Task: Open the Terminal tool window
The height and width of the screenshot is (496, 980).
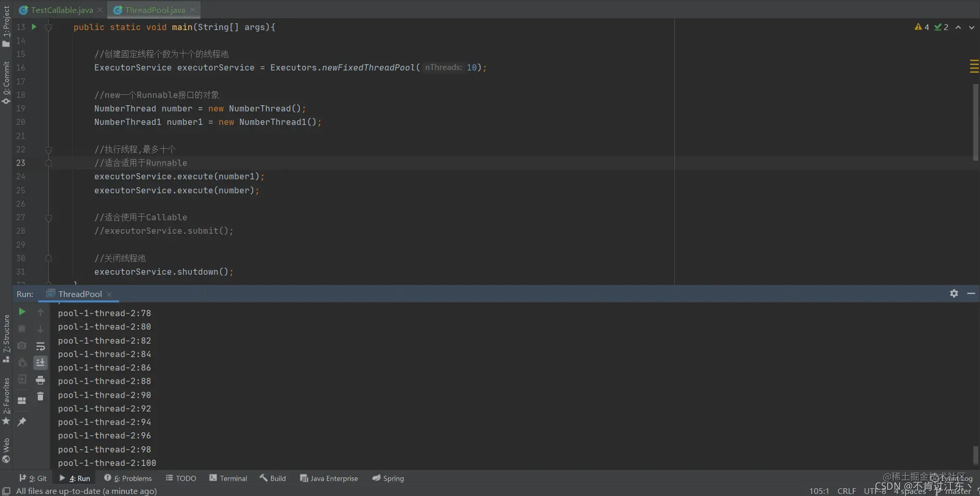Action: (228, 478)
